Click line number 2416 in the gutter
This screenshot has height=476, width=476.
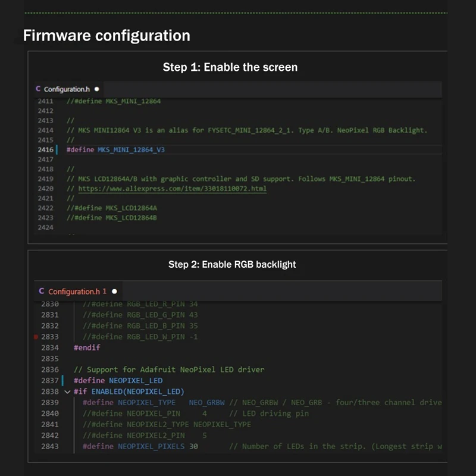point(45,150)
